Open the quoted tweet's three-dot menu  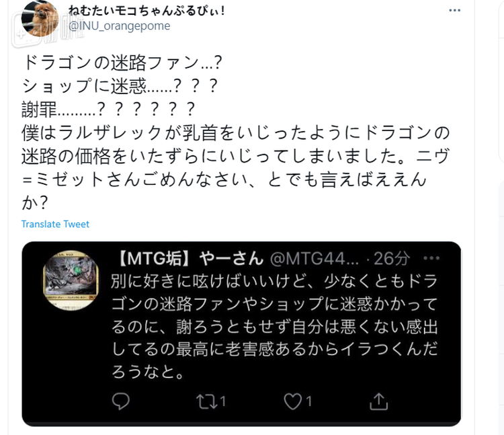coord(431,258)
